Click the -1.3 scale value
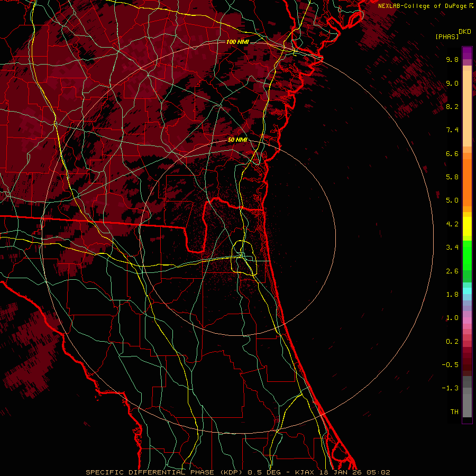Viewport: 476px width, 476px height. [x=450, y=388]
